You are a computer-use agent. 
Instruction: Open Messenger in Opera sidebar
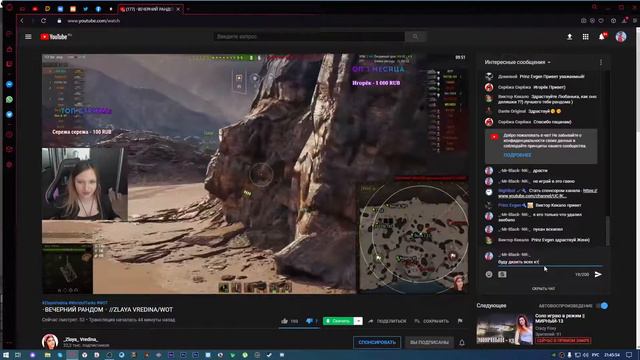[9, 84]
